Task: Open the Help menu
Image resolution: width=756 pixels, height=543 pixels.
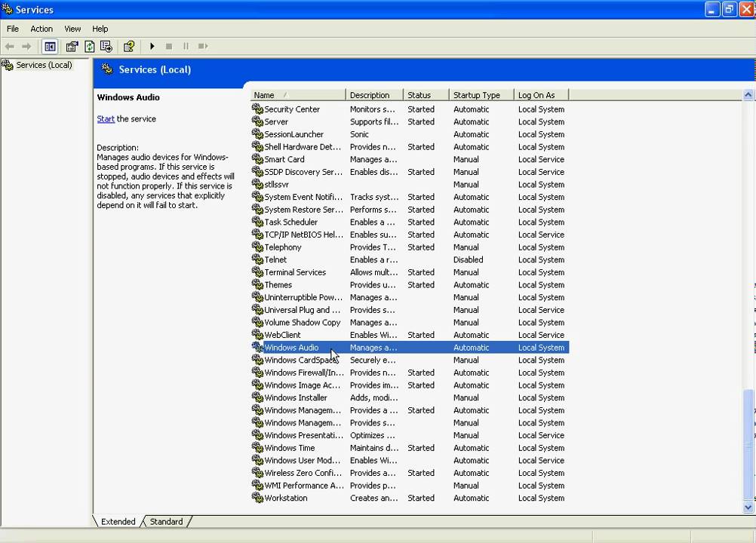Action: [x=100, y=29]
